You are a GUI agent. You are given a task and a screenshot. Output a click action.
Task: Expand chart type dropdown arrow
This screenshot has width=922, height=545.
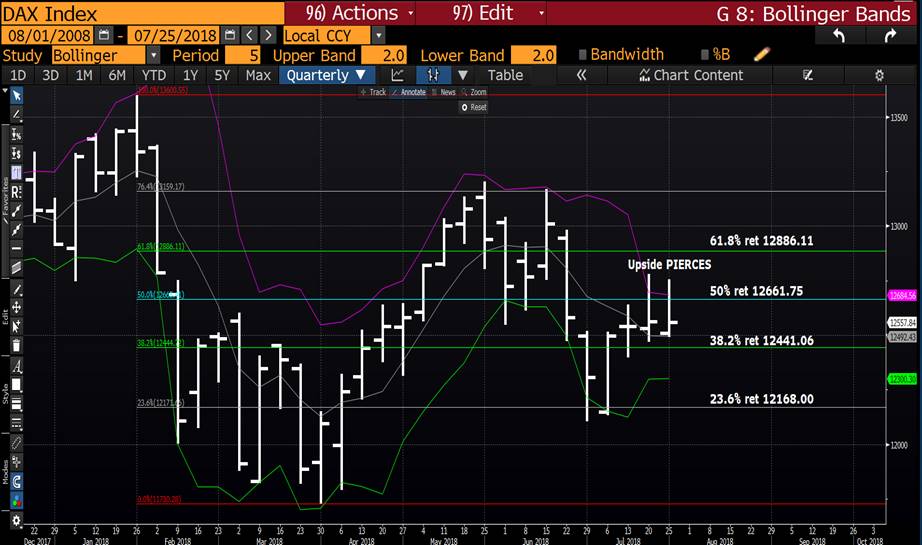point(463,75)
